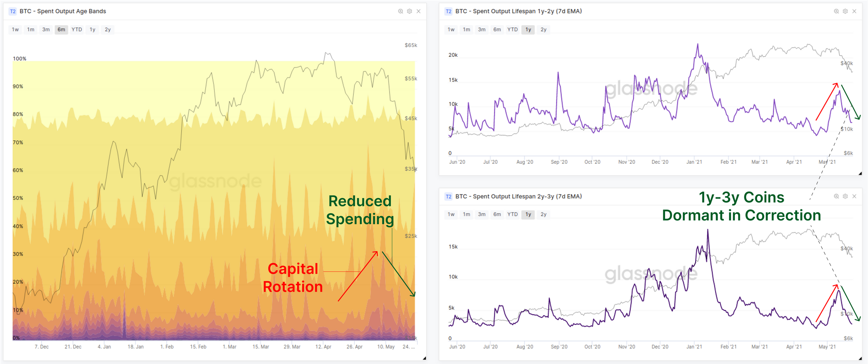Screen dimensions: 868x364
Task: Click the zoom icon on Lifespan 1y-2y panel
Action: pos(836,11)
